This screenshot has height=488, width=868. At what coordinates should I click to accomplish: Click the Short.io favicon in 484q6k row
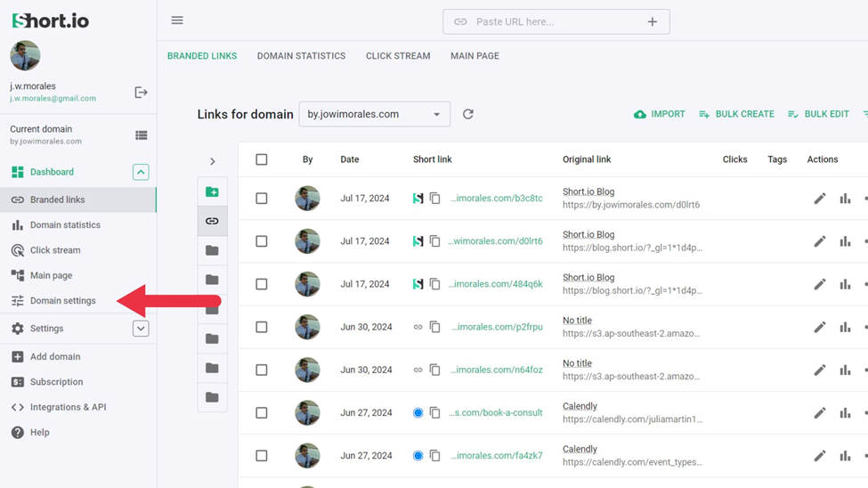(x=418, y=284)
